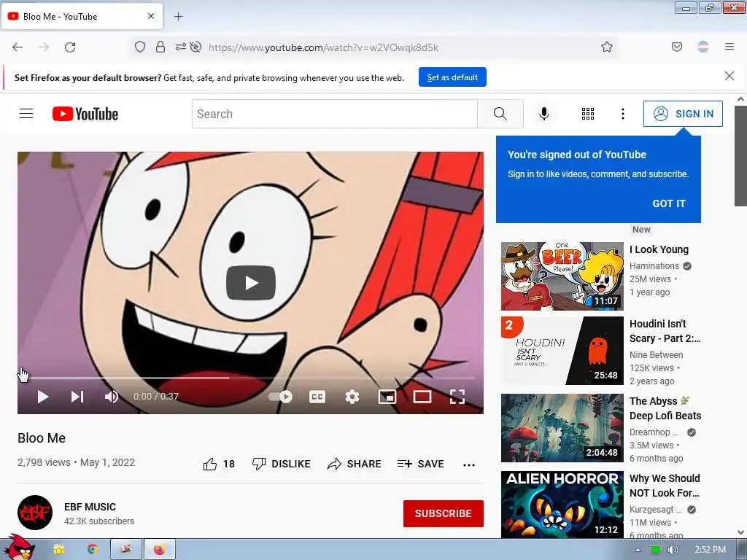The image size is (747, 560).
Task: Open I Look Young video thumbnail
Action: coord(562,276)
